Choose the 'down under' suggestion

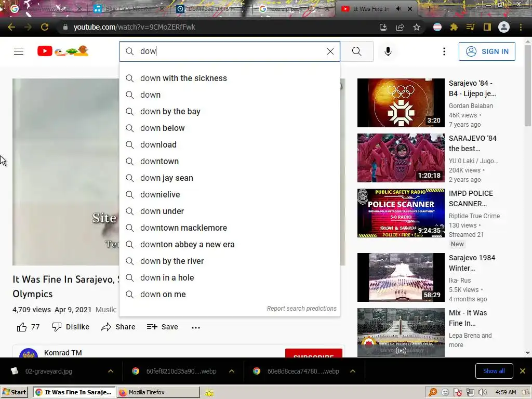229,211
